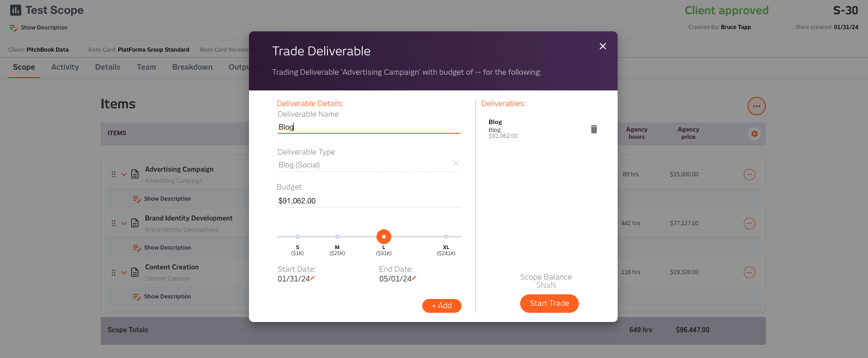The height and width of the screenshot is (358, 868).
Task: Click the + Add button
Action: point(442,305)
